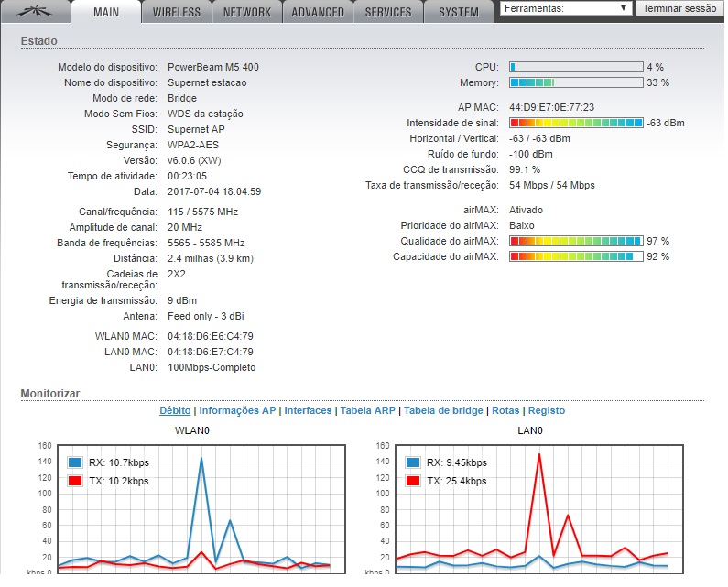Select the SYSTEM tab

(458, 12)
